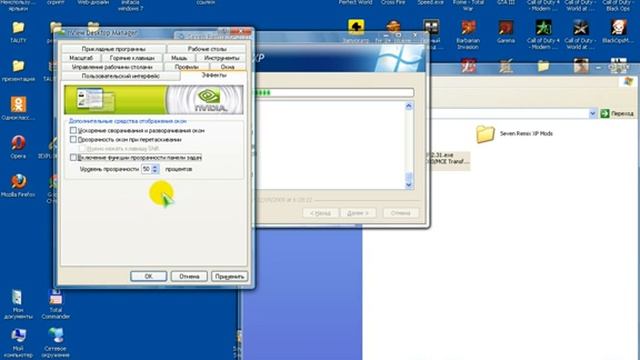This screenshot has height=360, width=640.
Task: Switch to the Профили tab
Action: point(187,67)
